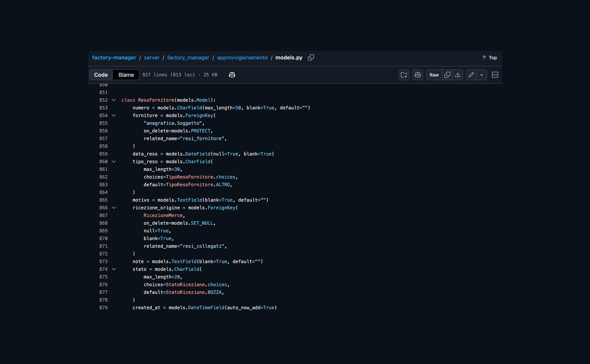Click "resi_fornitore" string on line 857

point(202,139)
